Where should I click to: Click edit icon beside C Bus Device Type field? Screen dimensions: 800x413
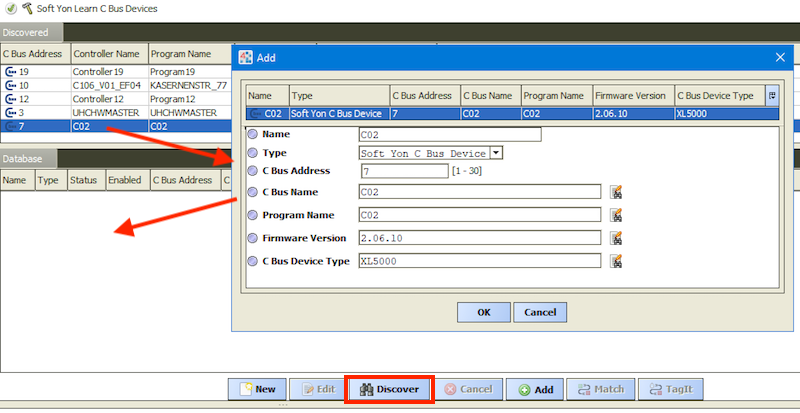pyautogui.click(x=616, y=261)
